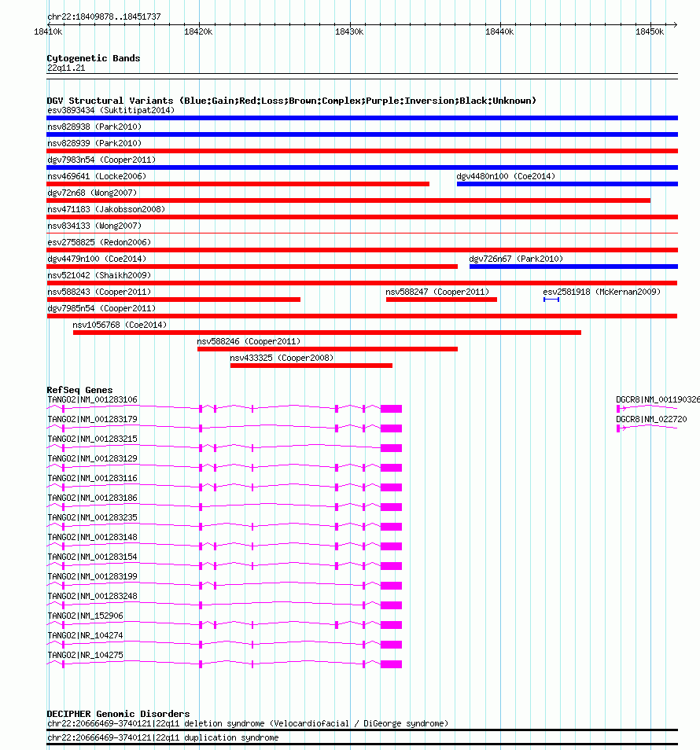
Task: Click nsv471183 (Jakobsson2008) label
Action: click(106, 209)
